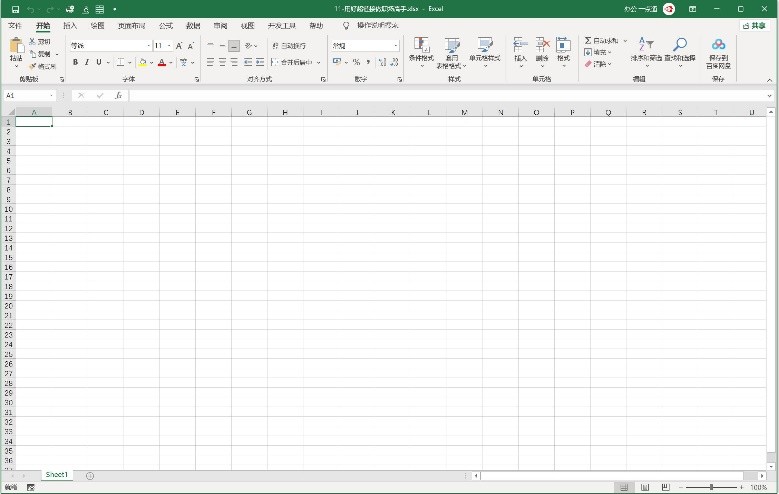Click the Share button
The image size is (779, 494).
click(x=755, y=25)
